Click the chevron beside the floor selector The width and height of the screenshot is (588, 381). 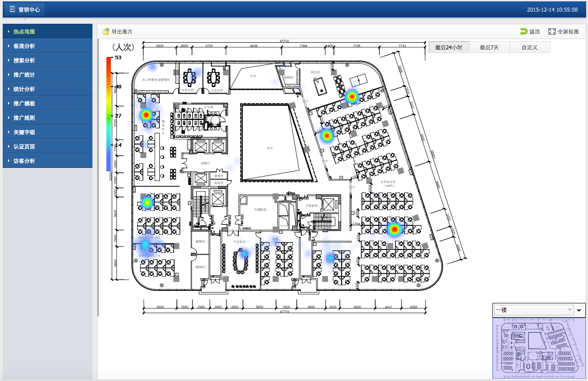coord(579,310)
